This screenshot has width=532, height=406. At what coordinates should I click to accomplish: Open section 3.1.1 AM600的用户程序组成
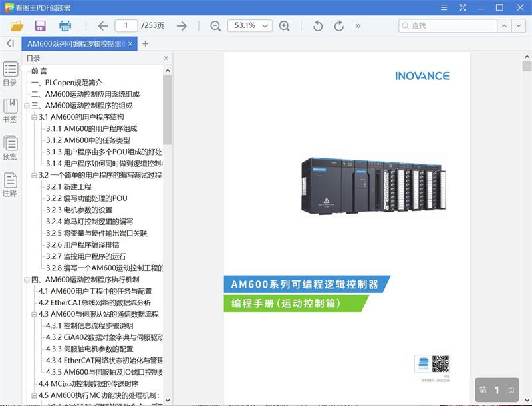click(x=92, y=128)
